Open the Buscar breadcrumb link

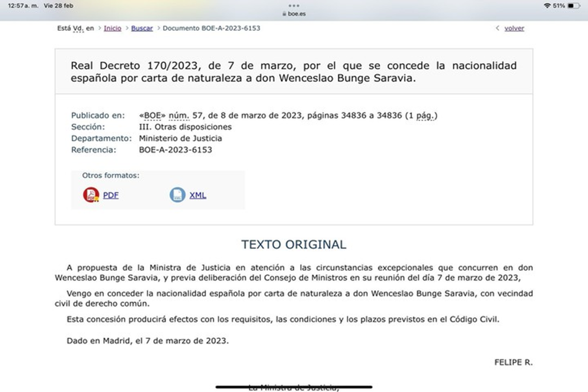[142, 28]
